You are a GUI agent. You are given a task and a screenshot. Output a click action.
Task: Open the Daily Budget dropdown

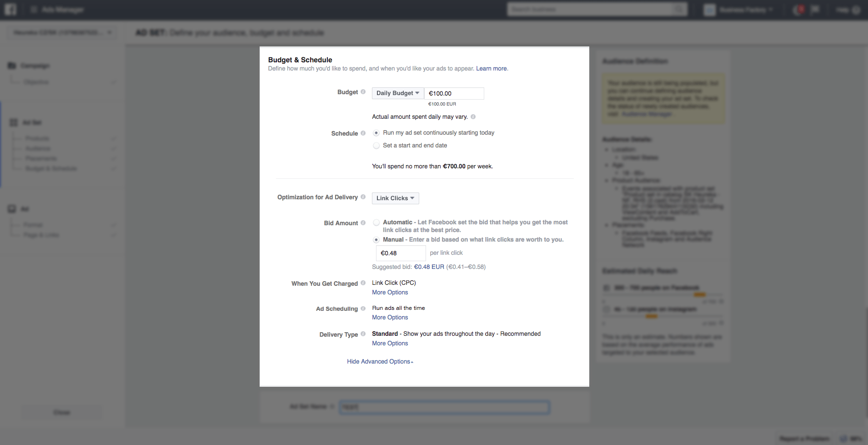pos(397,93)
